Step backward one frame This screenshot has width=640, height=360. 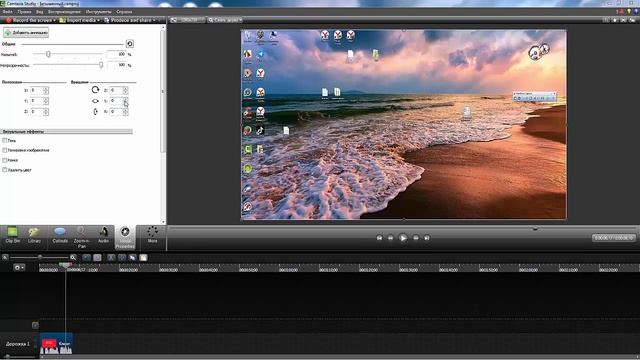pyautogui.click(x=390, y=238)
